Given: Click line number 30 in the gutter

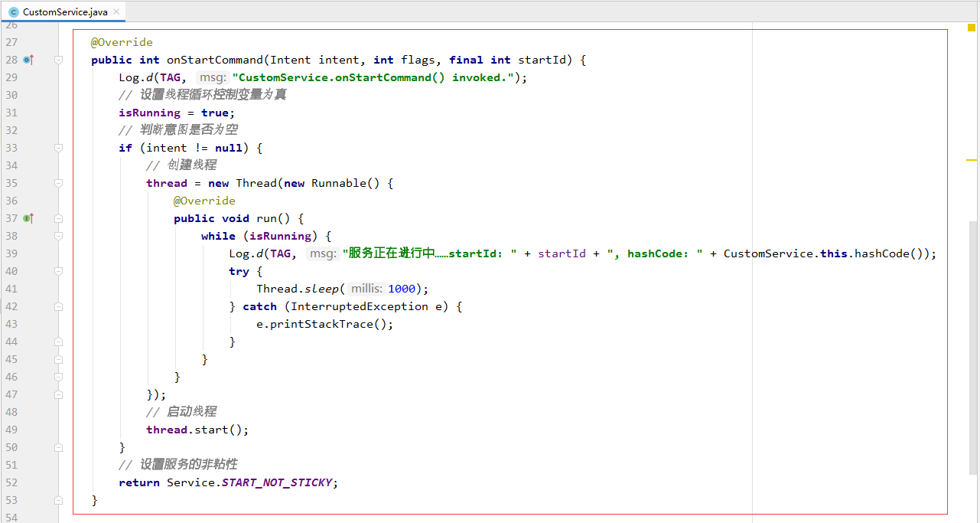Looking at the screenshot, I should (11, 95).
